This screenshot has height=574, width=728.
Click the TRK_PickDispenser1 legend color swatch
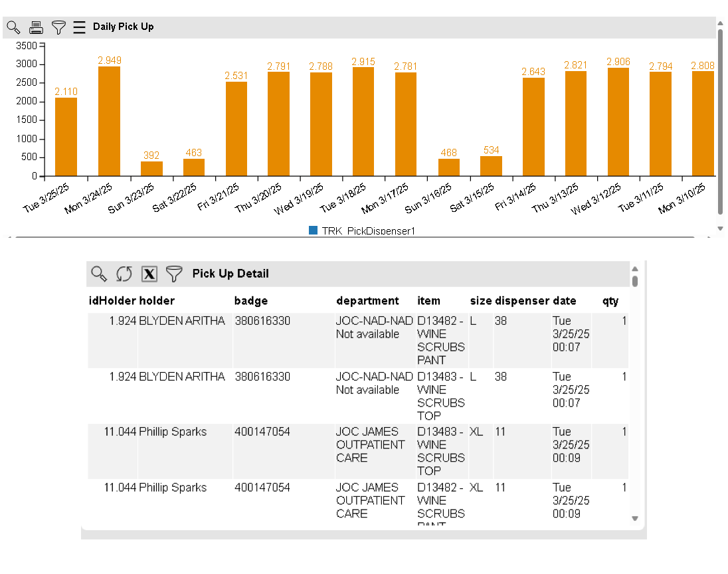tap(314, 231)
